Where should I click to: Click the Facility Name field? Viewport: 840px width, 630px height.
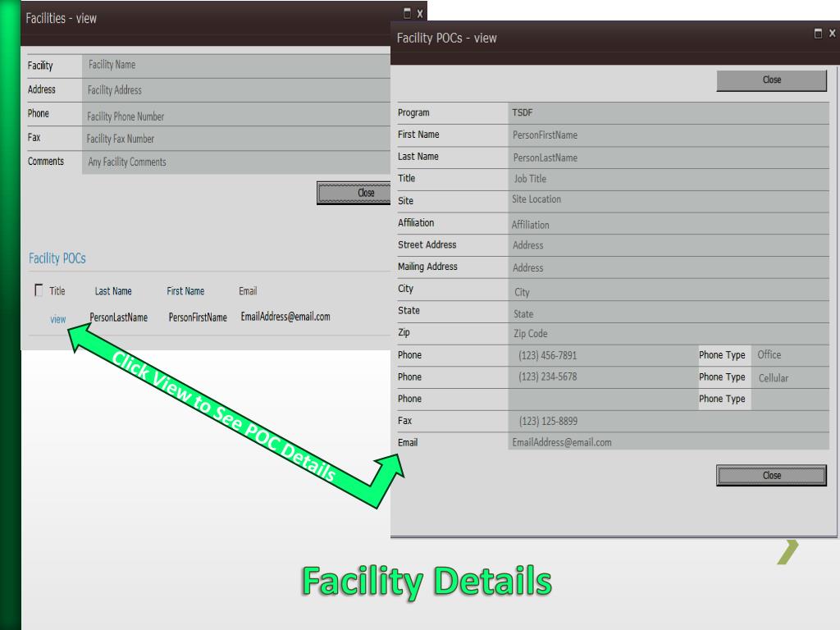coord(236,66)
